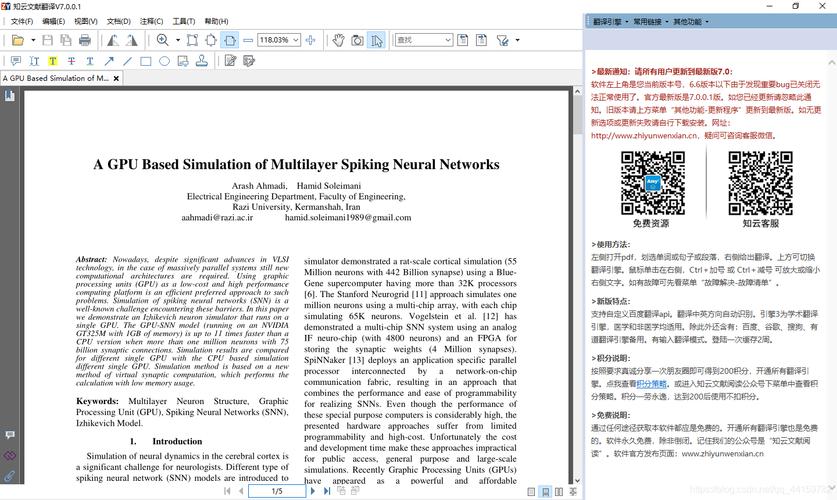Image resolution: width=837 pixels, height=500 pixels.
Task: Activate the text selection cursor tool
Action: click(376, 40)
